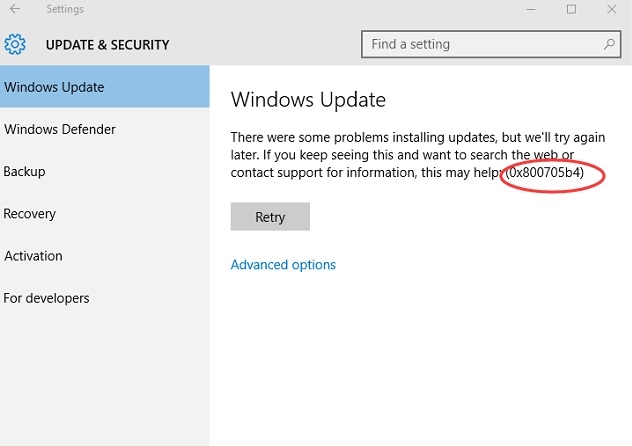Minimize the Settings window
Viewport: 632px width, 446px height.
click(x=527, y=10)
